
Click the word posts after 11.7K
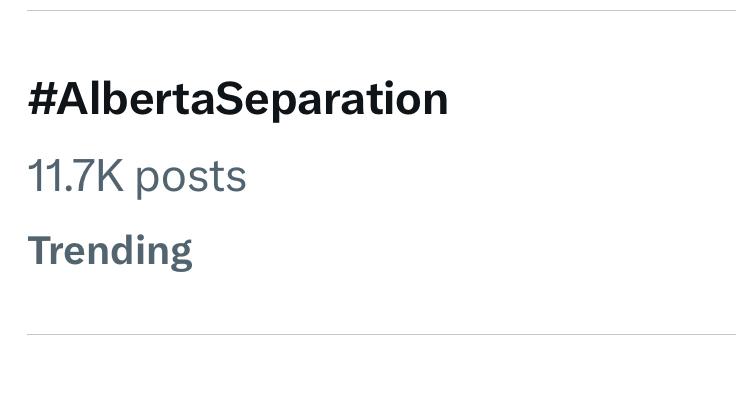191,179
